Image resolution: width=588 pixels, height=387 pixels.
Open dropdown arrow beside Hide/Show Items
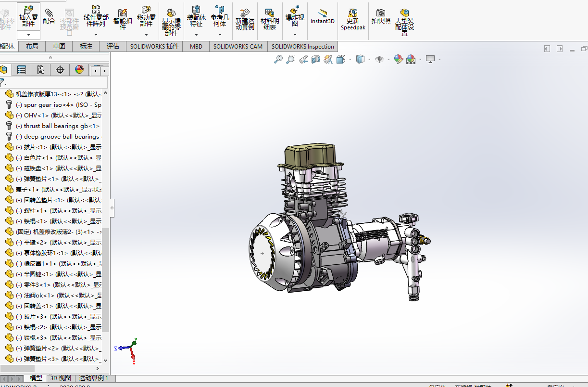(388, 60)
